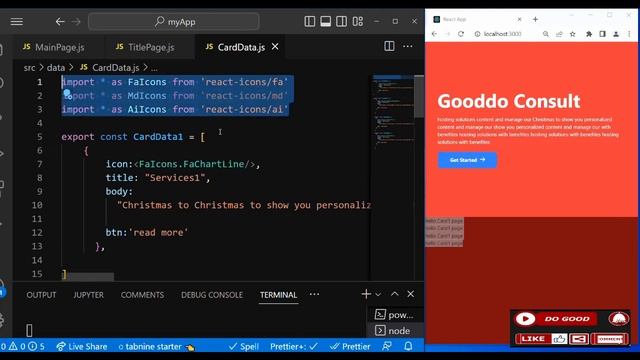Toggle the primary side bar layout icon
Screen dimensions: 640x360
click(310, 21)
